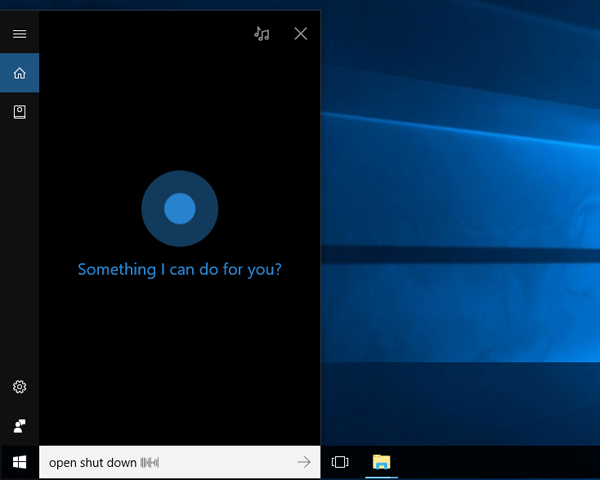
Task: Open the Windows Start menu
Action: [20, 462]
